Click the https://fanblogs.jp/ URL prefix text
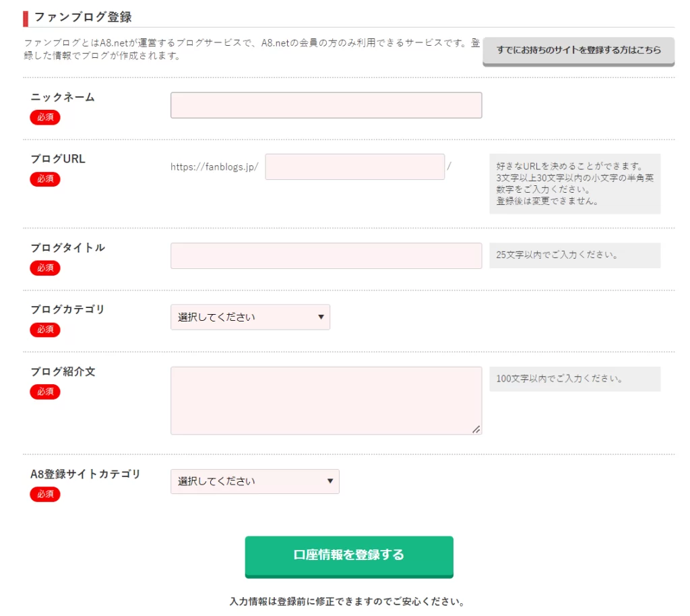 tap(214, 167)
